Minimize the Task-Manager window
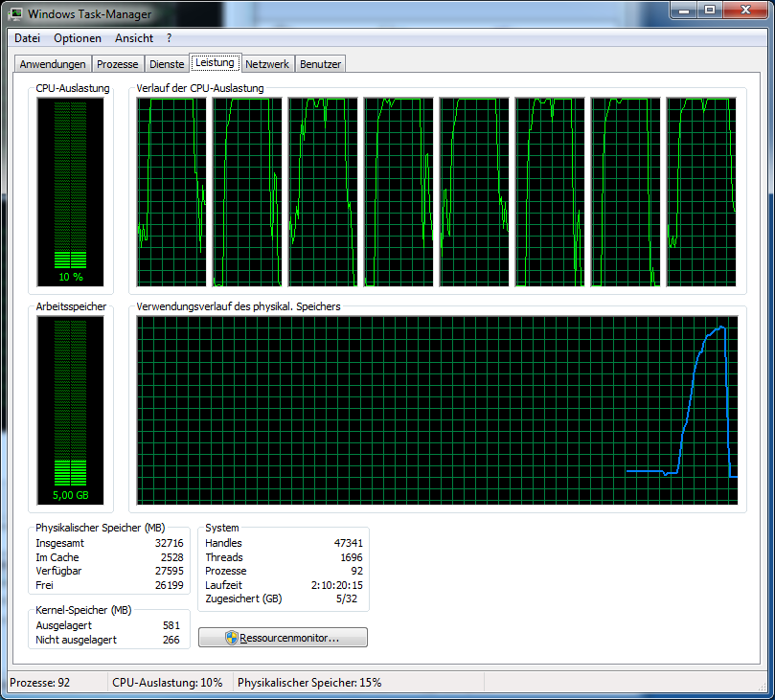This screenshot has height=700, width=775. 684,11
